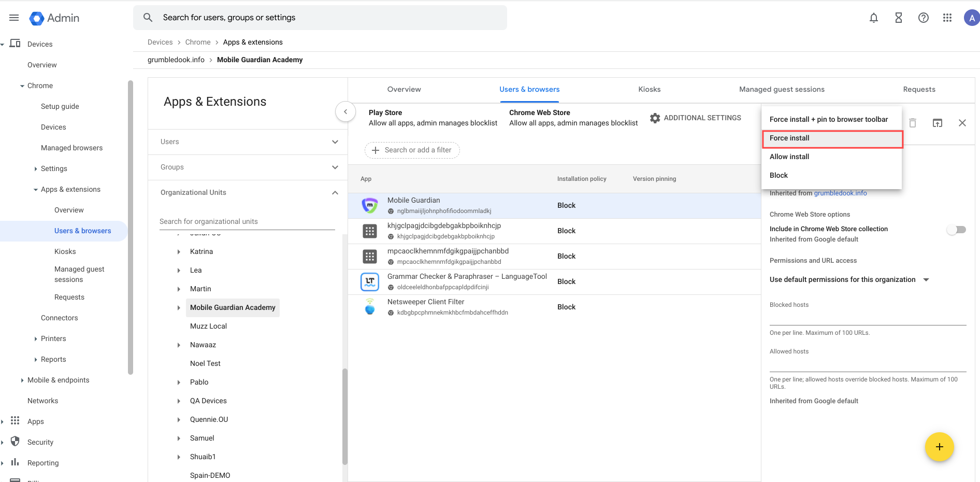980x482 pixels.
Task: Open the help question mark icon
Action: pyautogui.click(x=923, y=18)
